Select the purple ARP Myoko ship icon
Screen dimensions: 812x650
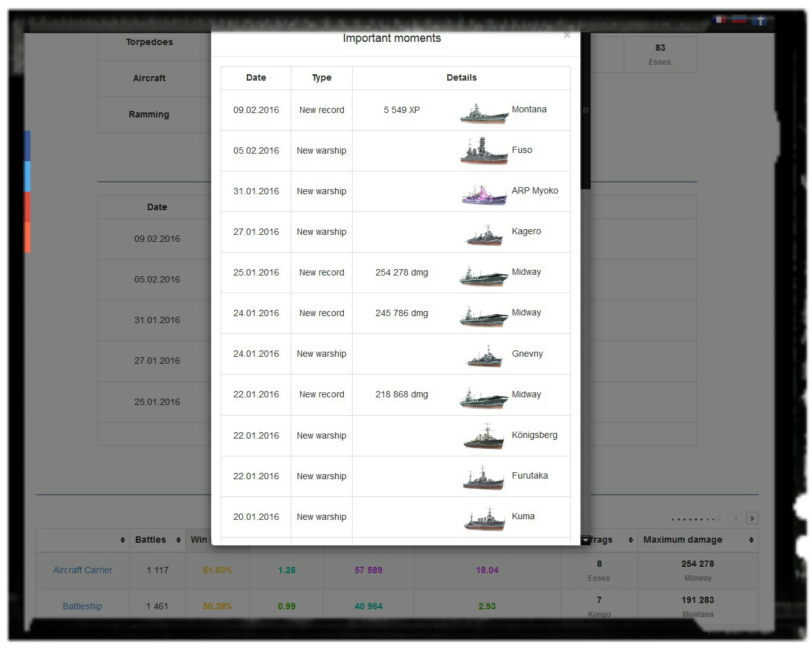[484, 194]
